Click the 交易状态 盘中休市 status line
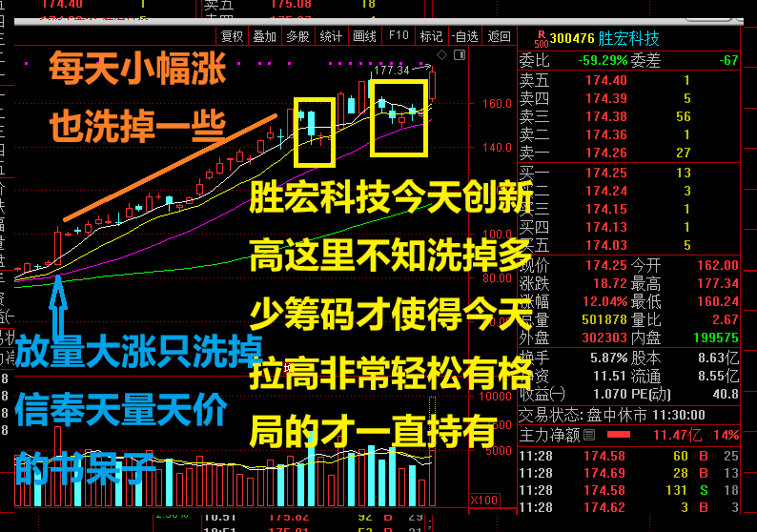 tap(612, 415)
